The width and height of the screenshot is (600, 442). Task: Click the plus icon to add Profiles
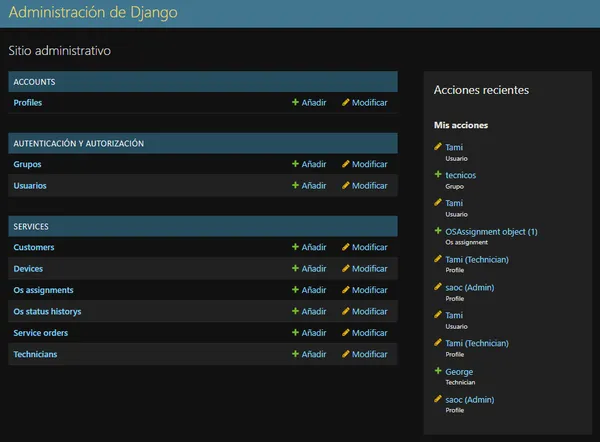295,102
